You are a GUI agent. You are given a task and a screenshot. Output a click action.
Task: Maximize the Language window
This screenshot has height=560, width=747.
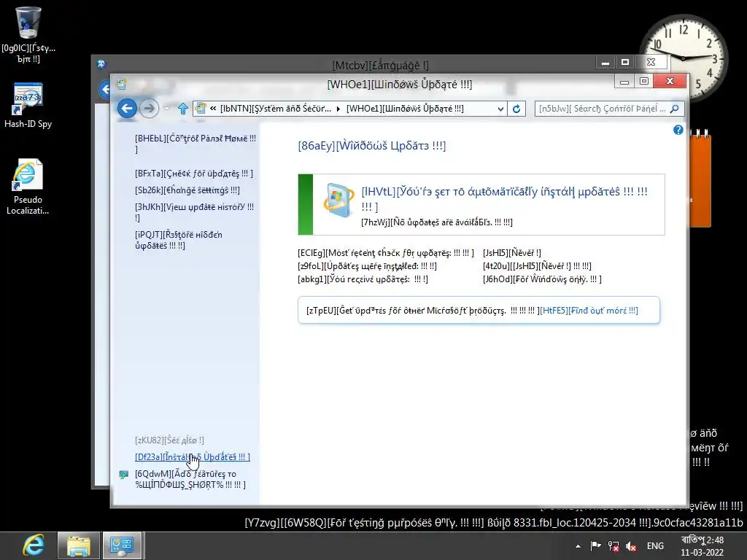625,63
